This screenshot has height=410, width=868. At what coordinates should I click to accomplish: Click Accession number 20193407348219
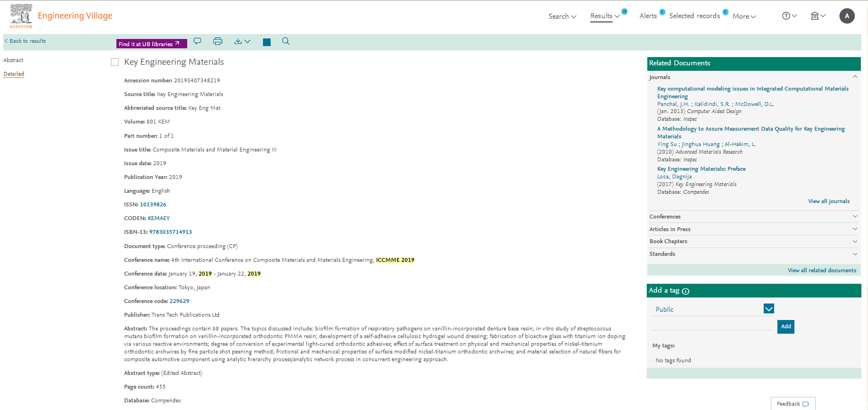click(x=197, y=81)
